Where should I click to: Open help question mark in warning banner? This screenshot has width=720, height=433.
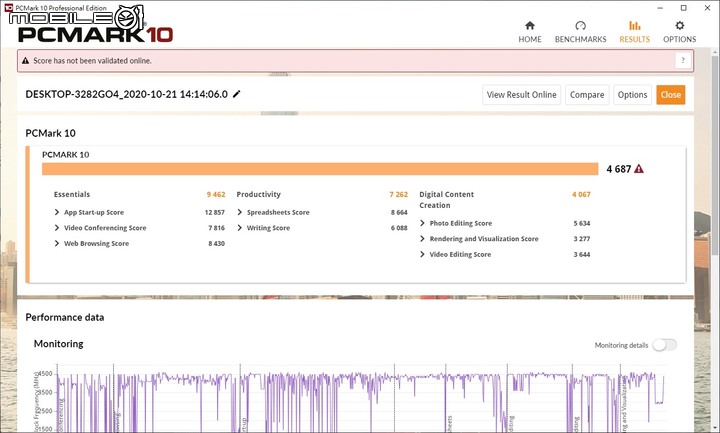pos(683,60)
